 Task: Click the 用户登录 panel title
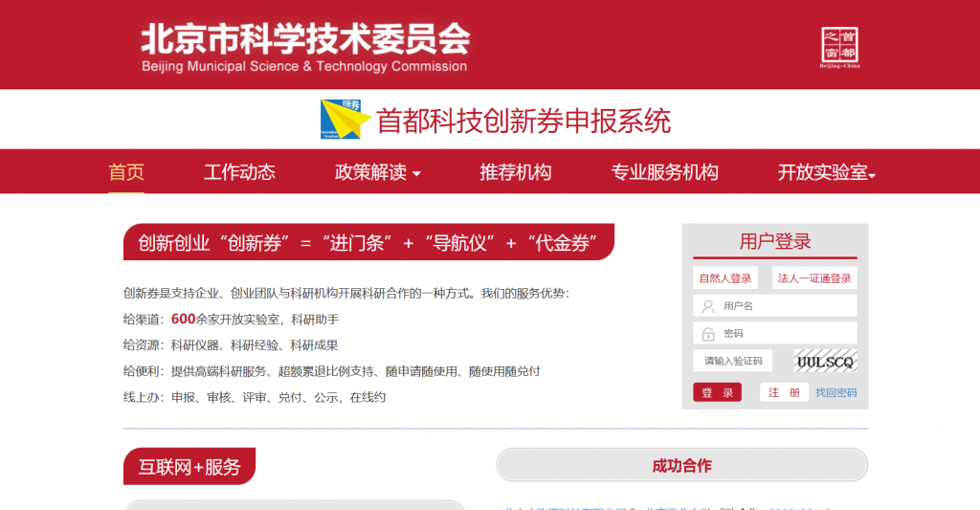click(775, 241)
